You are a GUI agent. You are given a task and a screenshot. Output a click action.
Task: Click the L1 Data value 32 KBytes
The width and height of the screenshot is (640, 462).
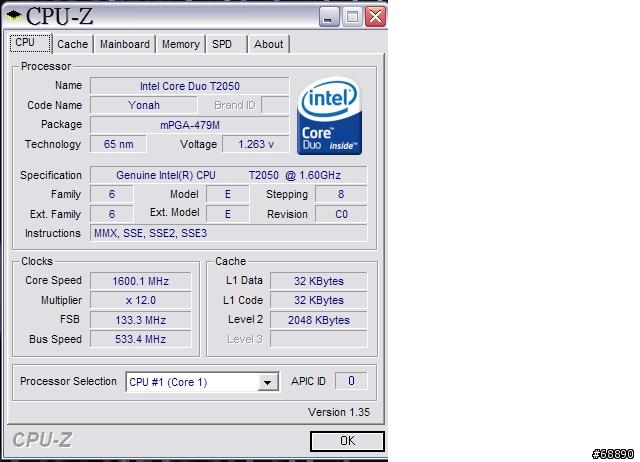point(319,281)
